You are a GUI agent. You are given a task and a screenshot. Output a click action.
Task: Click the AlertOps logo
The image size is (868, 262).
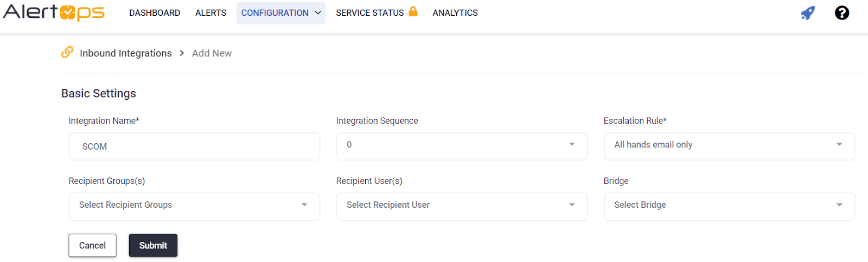[54, 12]
